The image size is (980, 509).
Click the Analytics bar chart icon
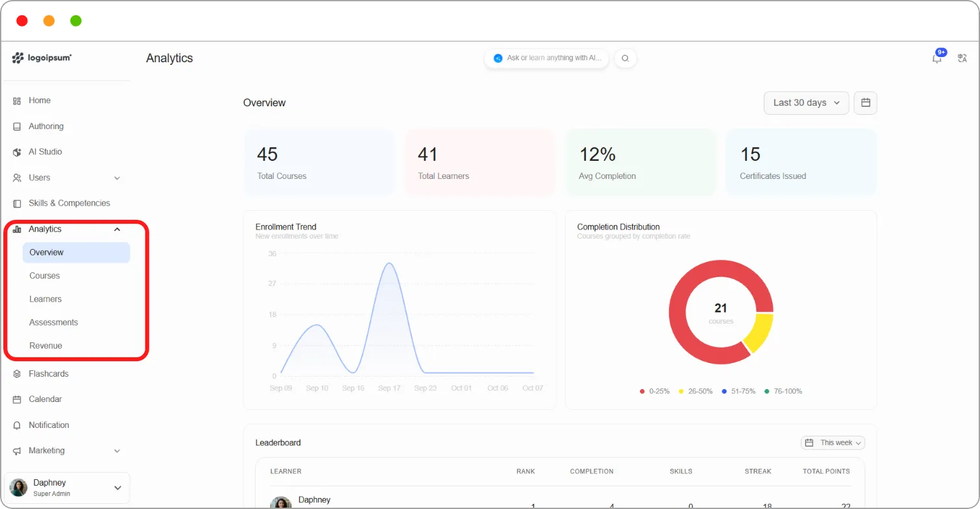(17, 229)
